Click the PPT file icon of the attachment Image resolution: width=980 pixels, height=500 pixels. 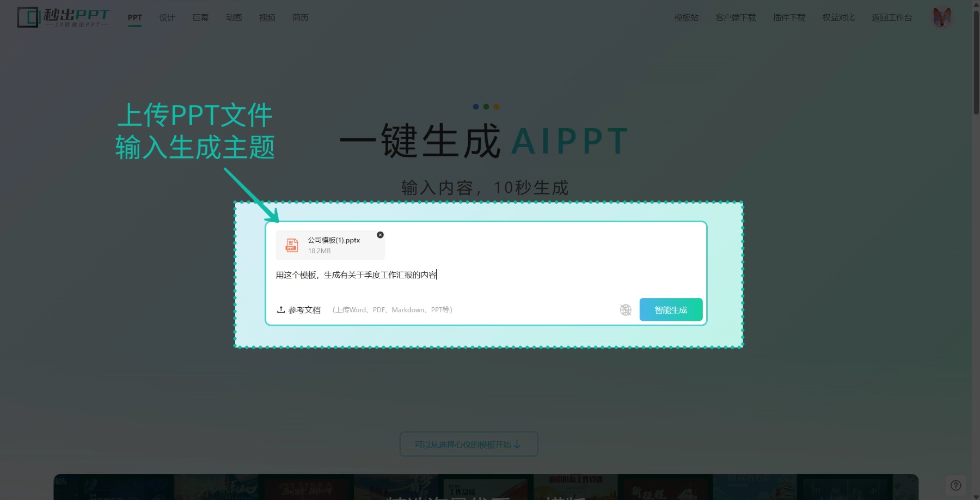[x=292, y=245]
